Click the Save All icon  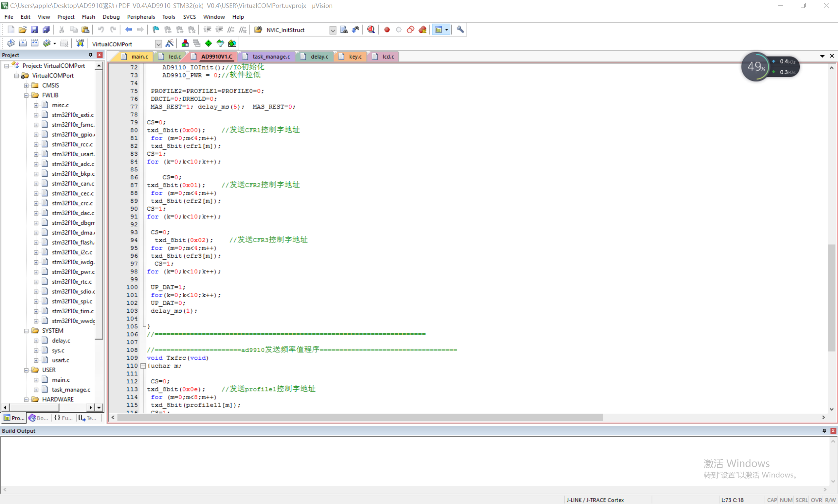coord(46,29)
